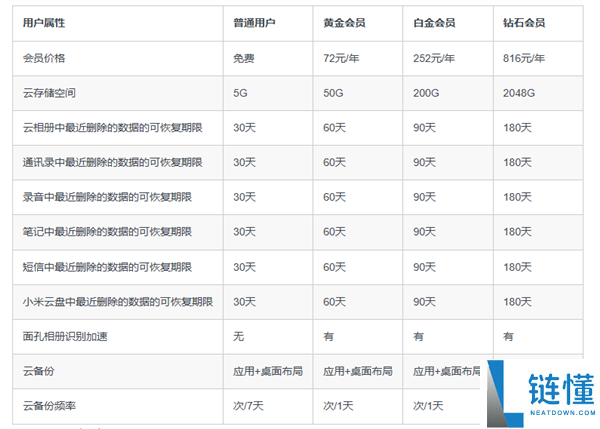
Task: Select 180天 in the 小米云盘 row
Action: coord(517,302)
